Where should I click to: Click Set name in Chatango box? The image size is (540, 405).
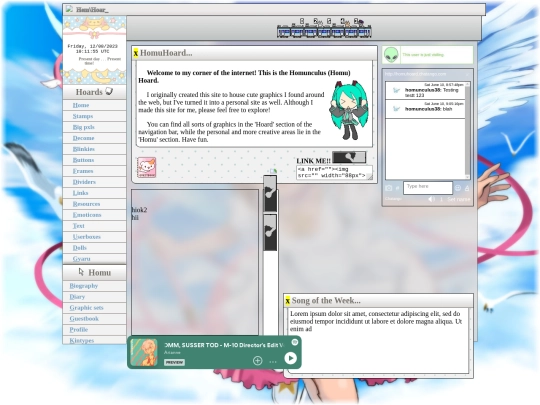pyautogui.click(x=459, y=199)
